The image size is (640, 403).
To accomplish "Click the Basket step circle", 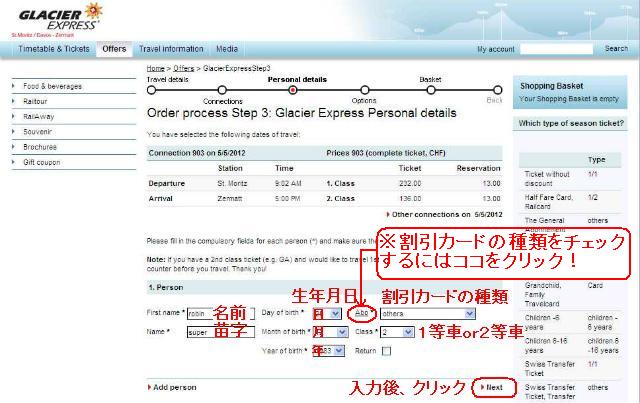I will 431,90.
